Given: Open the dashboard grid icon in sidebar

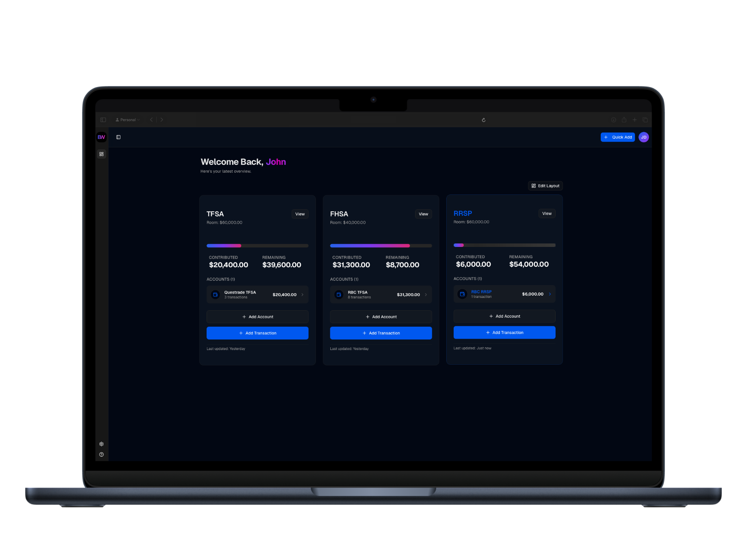Looking at the screenshot, I should (101, 154).
